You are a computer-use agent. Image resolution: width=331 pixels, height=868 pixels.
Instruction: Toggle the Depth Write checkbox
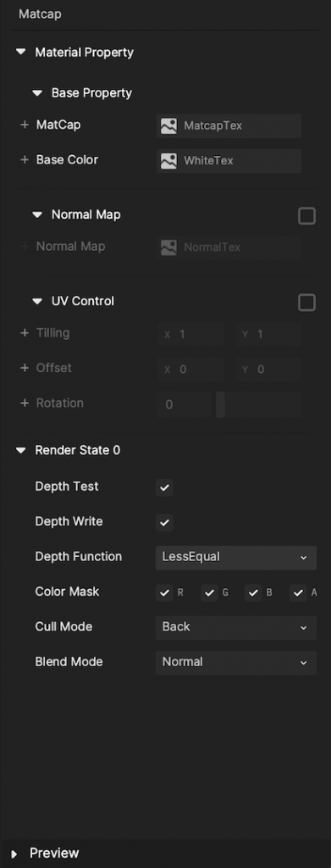165,522
